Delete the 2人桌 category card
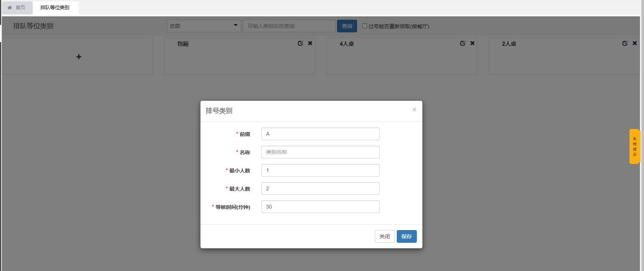The image size is (644, 271). [635, 43]
